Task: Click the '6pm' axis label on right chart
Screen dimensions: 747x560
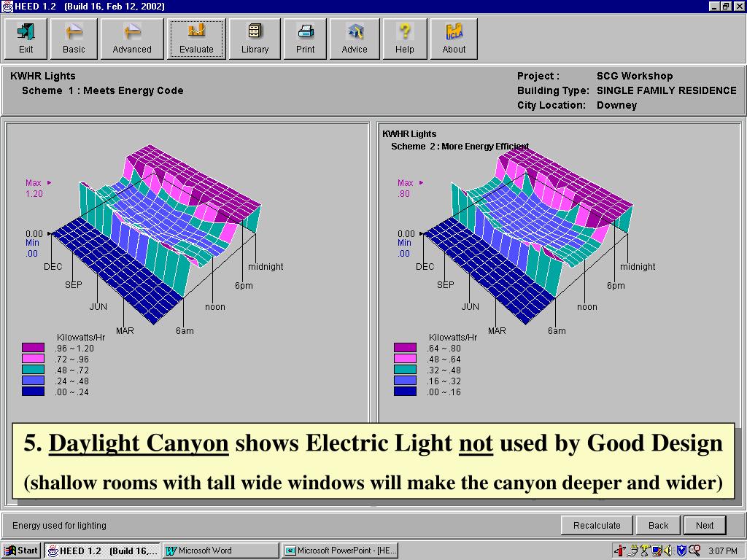Action: pos(616,286)
